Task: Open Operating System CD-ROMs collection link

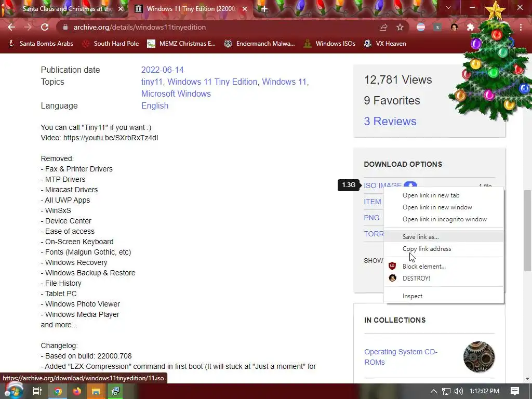Action: 401,357
